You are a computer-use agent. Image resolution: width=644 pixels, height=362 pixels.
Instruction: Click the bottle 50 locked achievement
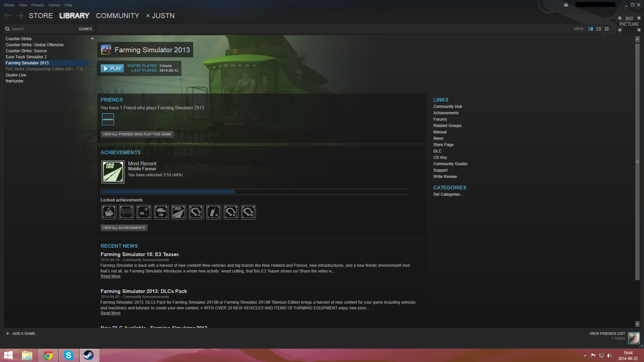[x=214, y=212]
